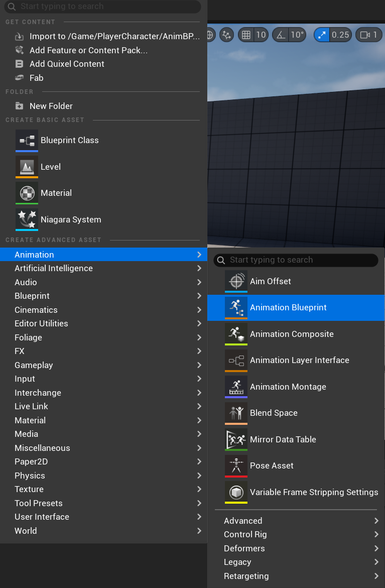Focus the main menu search field
Viewport: 385px width, 588px height.
tap(103, 7)
